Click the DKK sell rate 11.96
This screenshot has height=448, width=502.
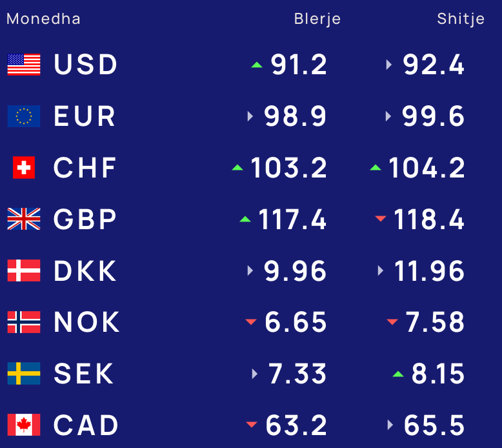coord(429,271)
